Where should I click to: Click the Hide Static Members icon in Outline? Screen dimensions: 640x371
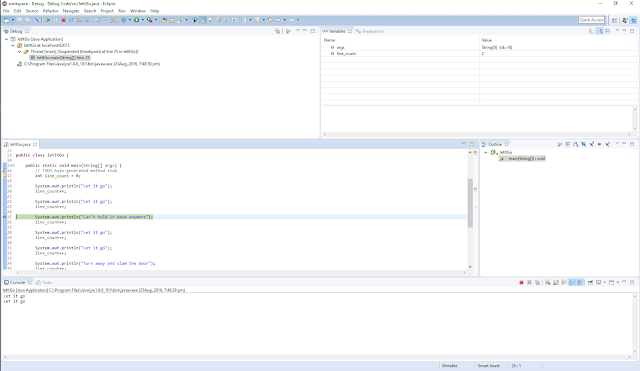click(x=591, y=144)
